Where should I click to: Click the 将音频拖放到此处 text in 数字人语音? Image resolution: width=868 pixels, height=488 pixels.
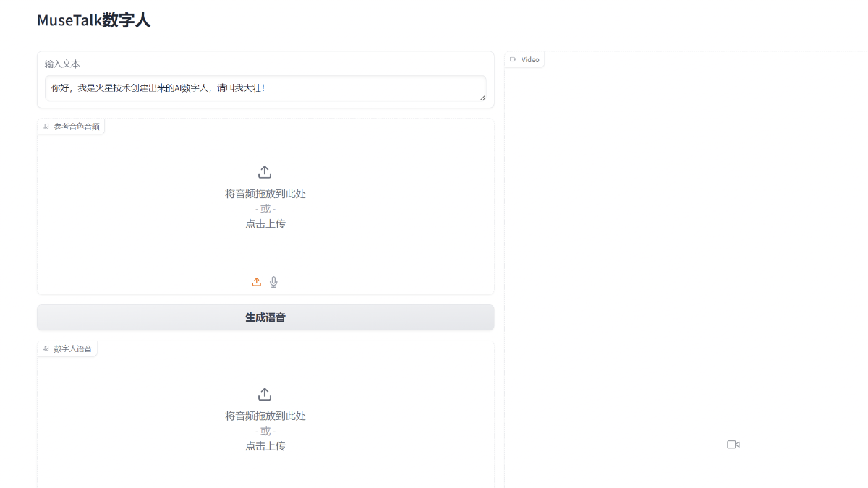pyautogui.click(x=265, y=416)
